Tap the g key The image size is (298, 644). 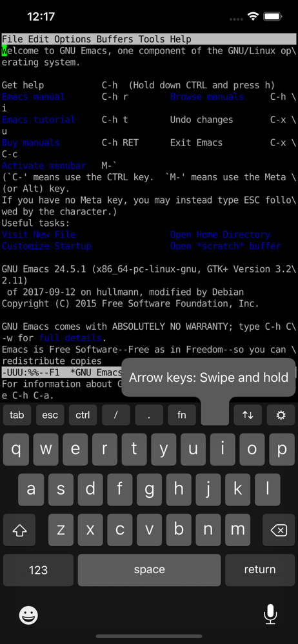tap(149, 489)
